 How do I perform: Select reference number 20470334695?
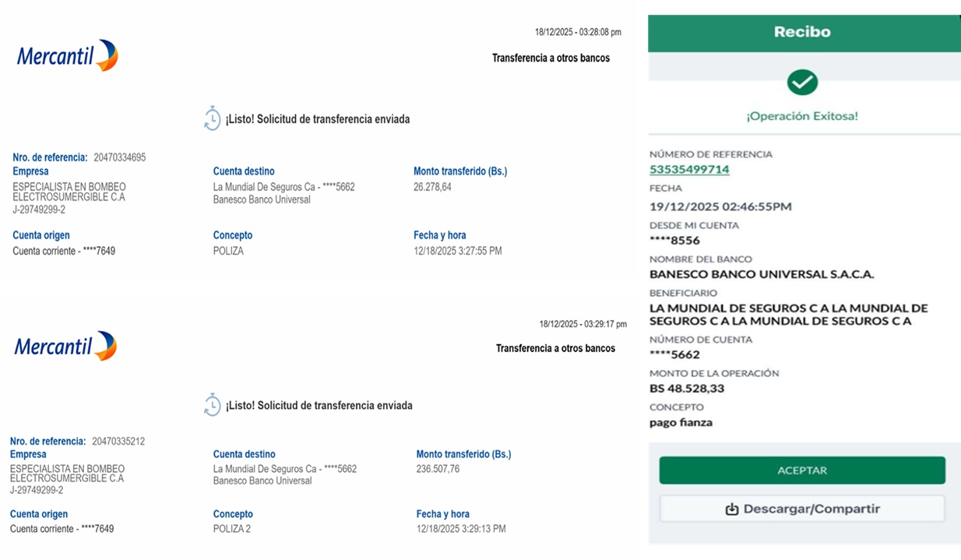[119, 157]
